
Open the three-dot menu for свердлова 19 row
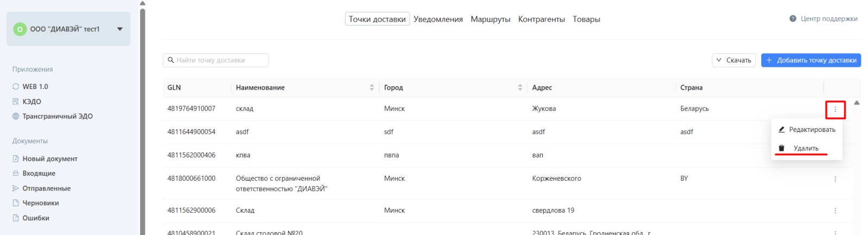pyautogui.click(x=835, y=211)
